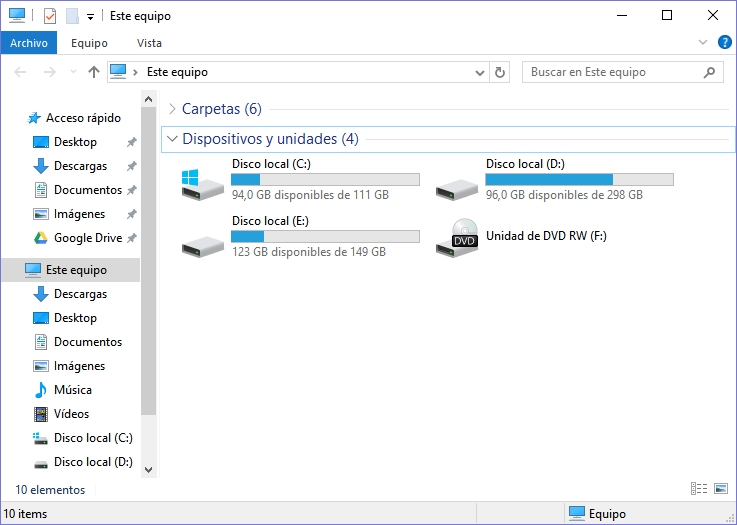Switch to the Equipo ribbon tab

(89, 43)
